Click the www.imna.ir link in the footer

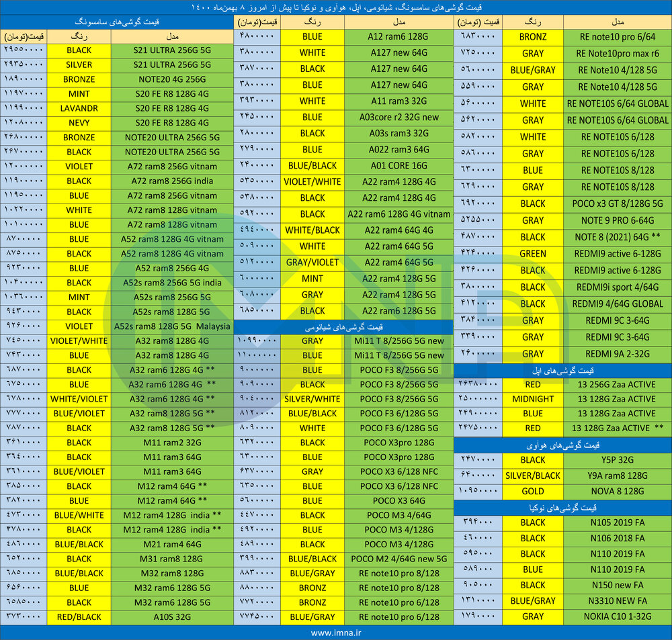(336, 633)
